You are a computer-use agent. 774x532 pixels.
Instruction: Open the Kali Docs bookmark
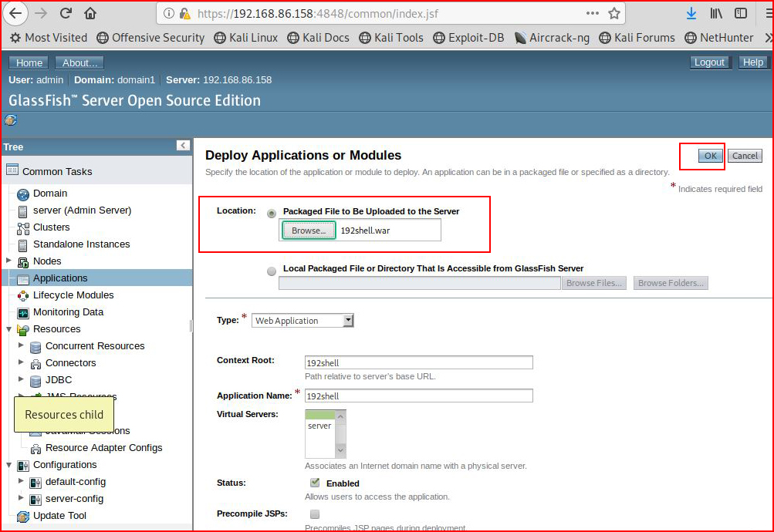(x=319, y=38)
